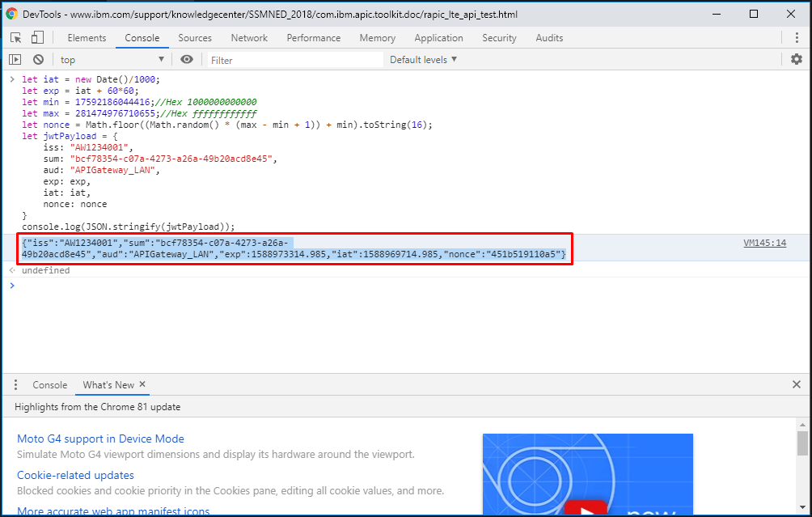This screenshot has width=812, height=517.
Task: Switch to the Network tab
Action: tap(249, 37)
